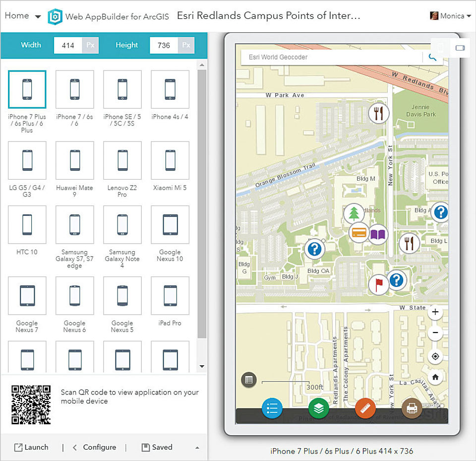
Task: Edit the Width value field
Action: pyautogui.click(x=68, y=45)
